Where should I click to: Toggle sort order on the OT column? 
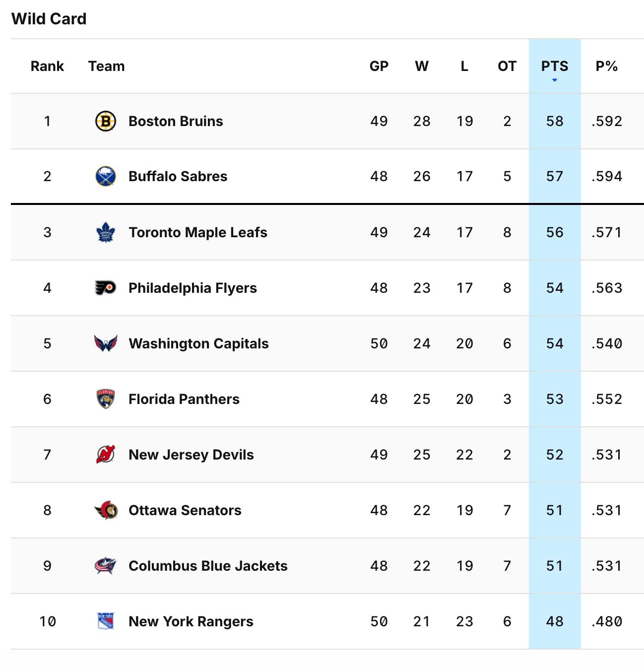[507, 66]
